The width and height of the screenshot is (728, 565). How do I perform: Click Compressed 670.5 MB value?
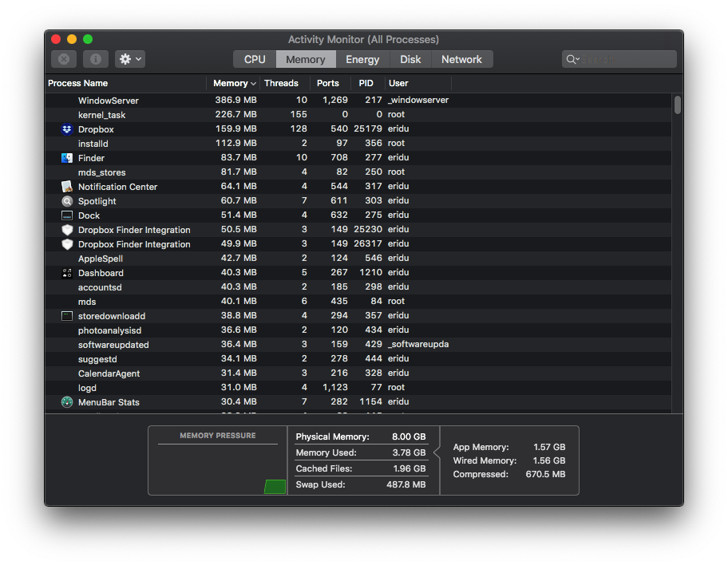coord(545,474)
